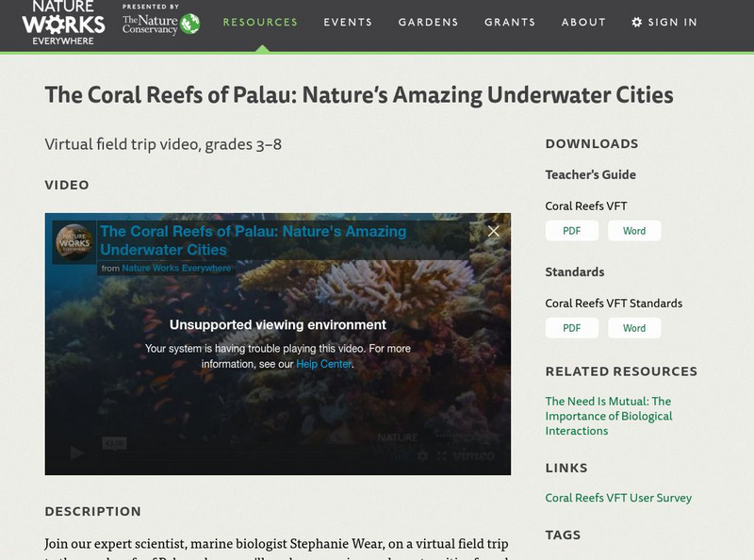The width and height of the screenshot is (754, 560).
Task: Open the video player settings gear
Action: click(x=422, y=454)
